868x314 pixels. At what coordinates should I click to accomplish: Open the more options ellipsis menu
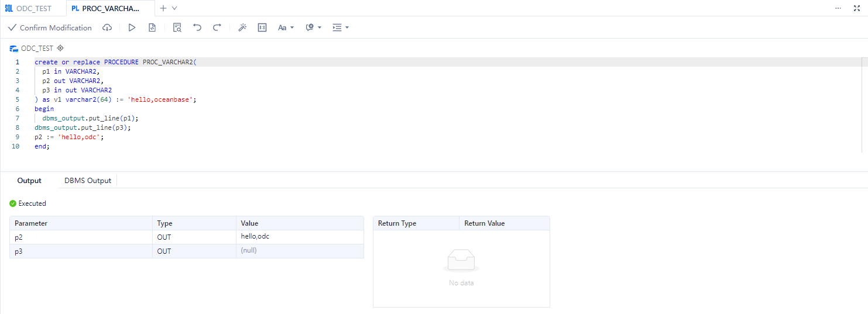coord(838,8)
